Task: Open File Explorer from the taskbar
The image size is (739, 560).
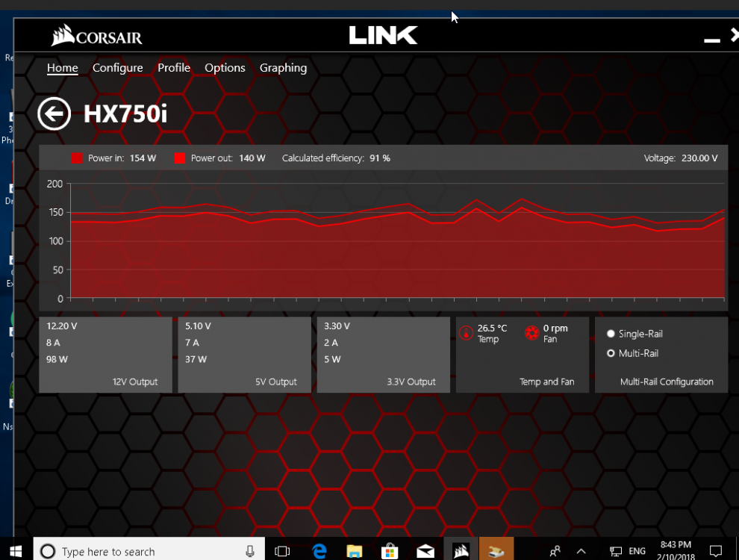Action: (355, 551)
